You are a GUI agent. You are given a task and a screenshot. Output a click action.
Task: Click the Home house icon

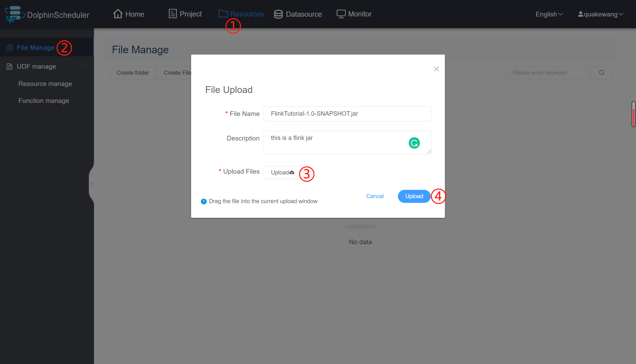[x=118, y=14]
